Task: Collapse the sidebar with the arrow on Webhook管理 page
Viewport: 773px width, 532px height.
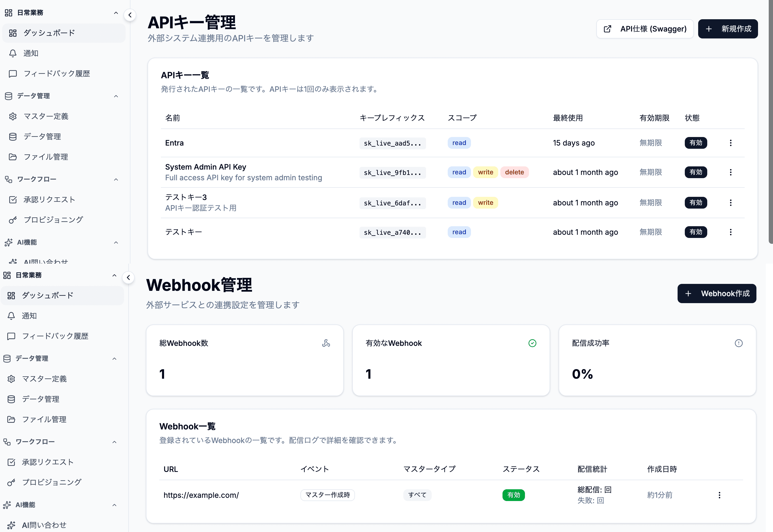Action: tap(129, 278)
